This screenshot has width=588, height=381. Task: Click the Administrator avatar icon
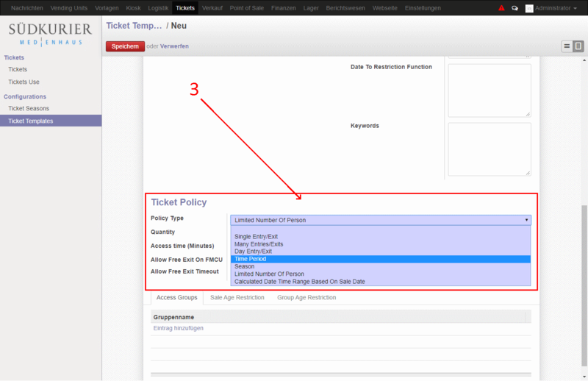(529, 8)
